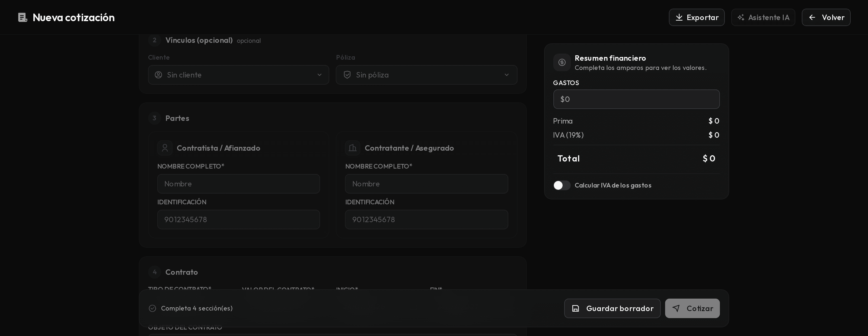868x336 pixels.
Task: Click the save icon on Guardar borrador
Action: click(576, 308)
